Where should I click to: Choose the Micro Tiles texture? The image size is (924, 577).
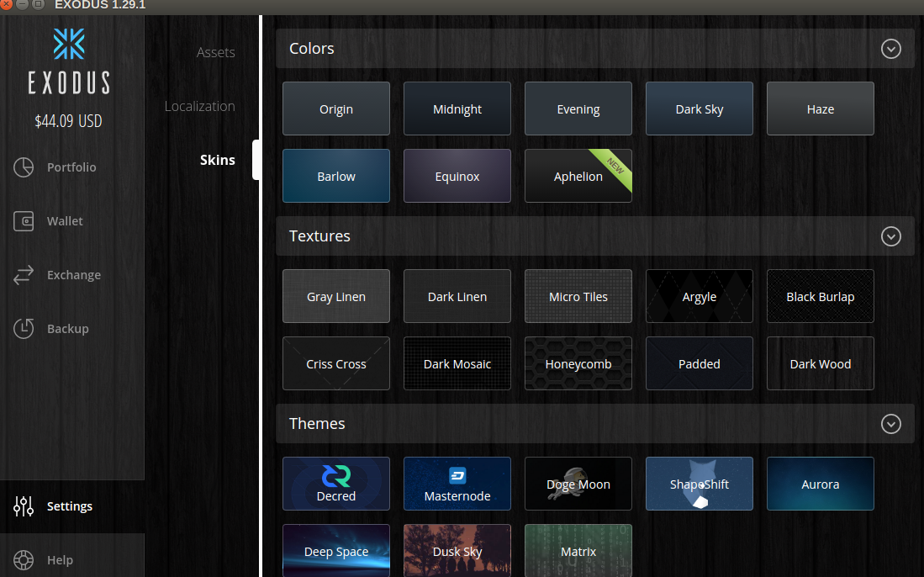pos(578,296)
